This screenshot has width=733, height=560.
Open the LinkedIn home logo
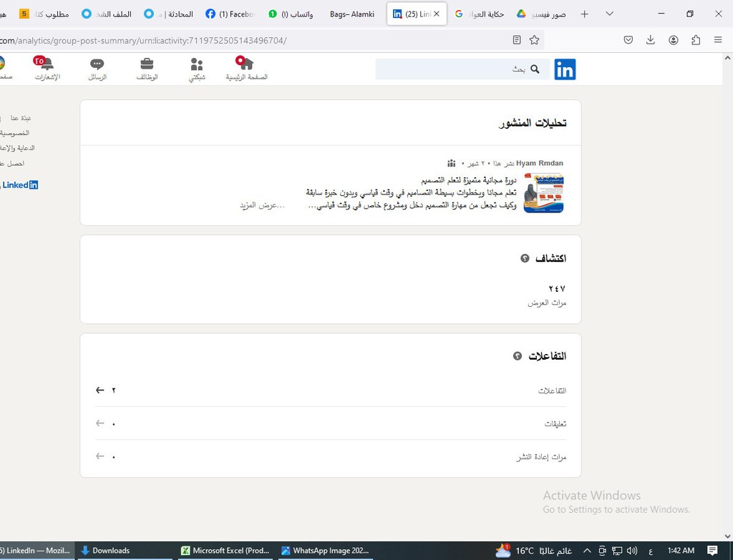(x=565, y=69)
